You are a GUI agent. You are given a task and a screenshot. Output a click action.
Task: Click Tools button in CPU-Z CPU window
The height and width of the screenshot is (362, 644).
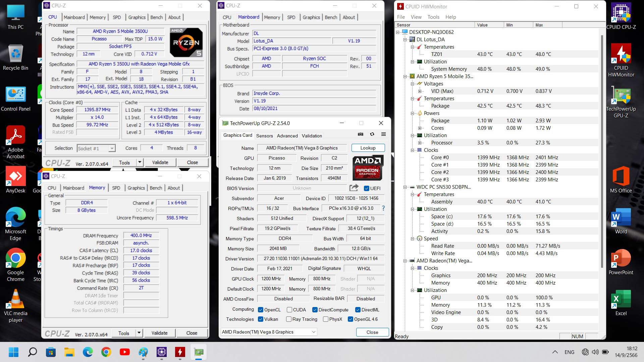pos(124,163)
